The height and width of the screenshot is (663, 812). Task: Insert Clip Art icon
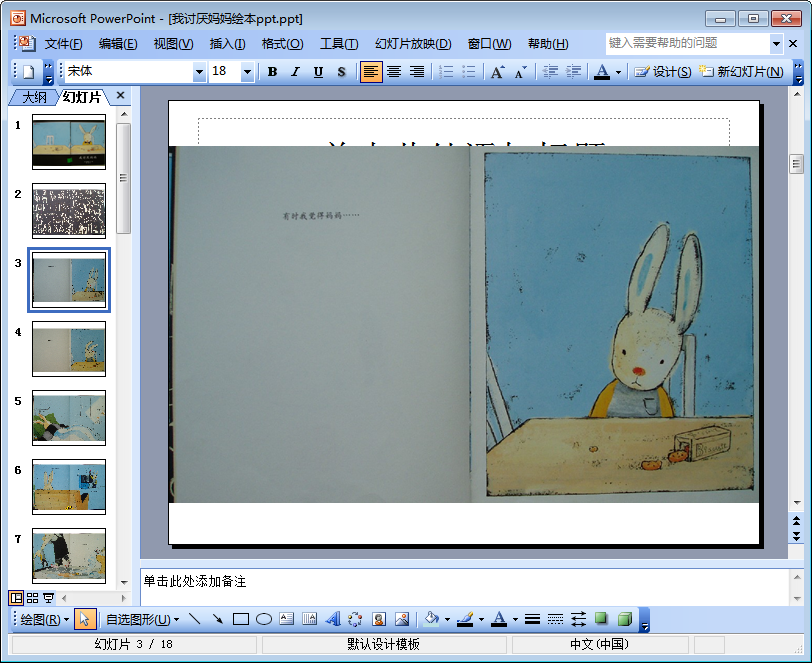[x=379, y=619]
